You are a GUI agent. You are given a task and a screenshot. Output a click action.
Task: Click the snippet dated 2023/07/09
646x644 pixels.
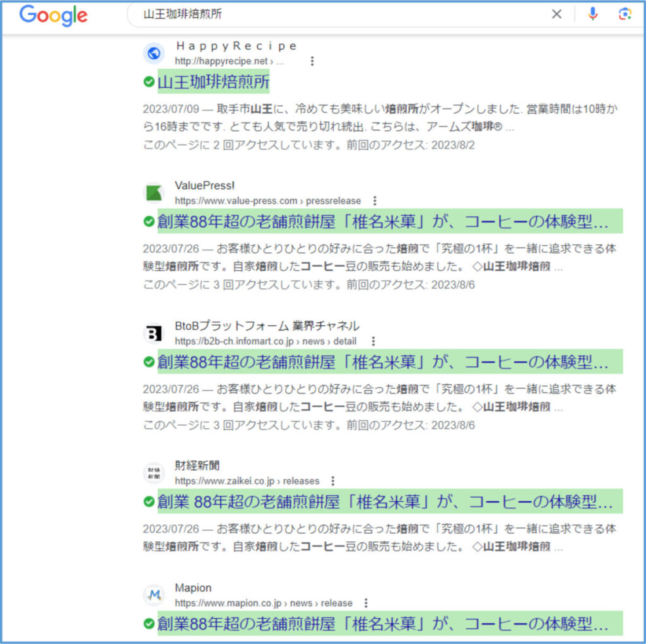pyautogui.click(x=380, y=117)
